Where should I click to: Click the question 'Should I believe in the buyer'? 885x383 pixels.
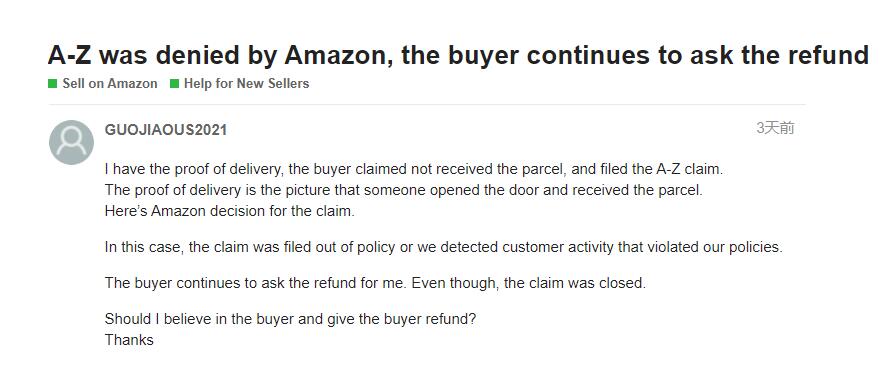coord(291,319)
